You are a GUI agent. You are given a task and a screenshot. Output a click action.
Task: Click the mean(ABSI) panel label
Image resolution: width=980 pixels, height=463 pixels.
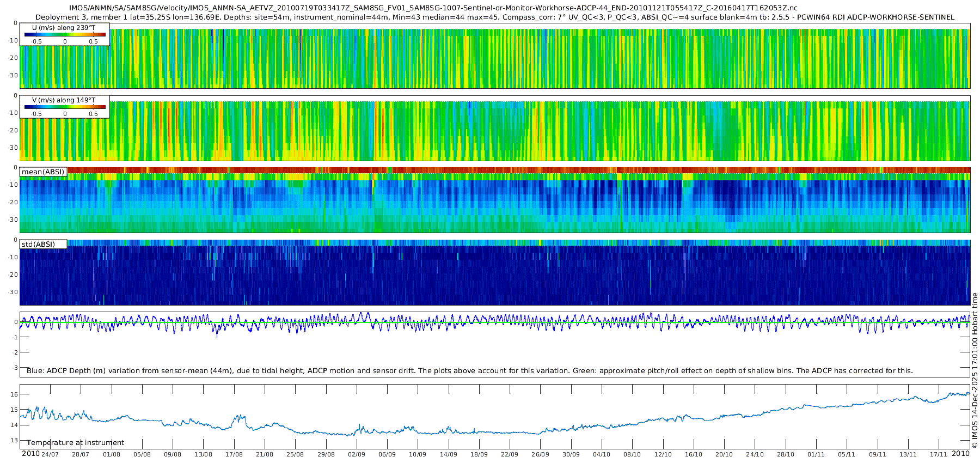(43, 172)
